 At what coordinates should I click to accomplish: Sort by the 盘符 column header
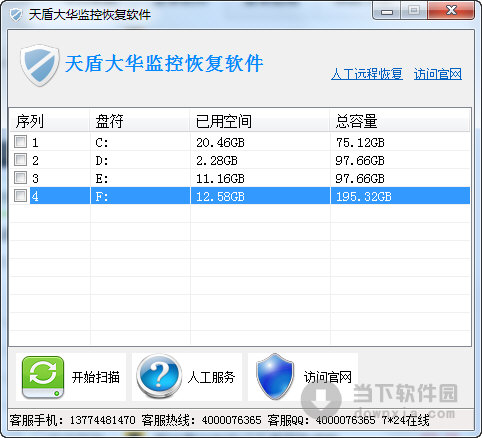click(139, 121)
